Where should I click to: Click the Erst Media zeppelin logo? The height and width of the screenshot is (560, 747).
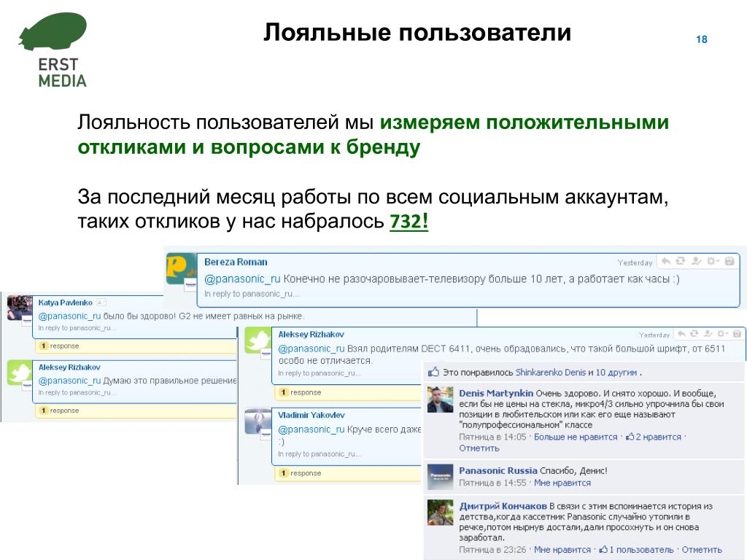click(x=53, y=32)
